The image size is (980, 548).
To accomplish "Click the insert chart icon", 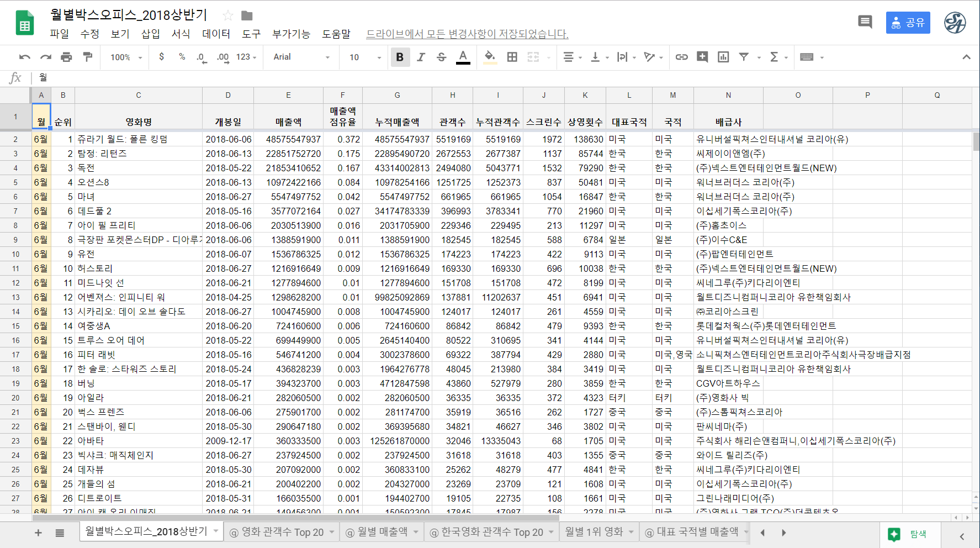I will (x=723, y=57).
